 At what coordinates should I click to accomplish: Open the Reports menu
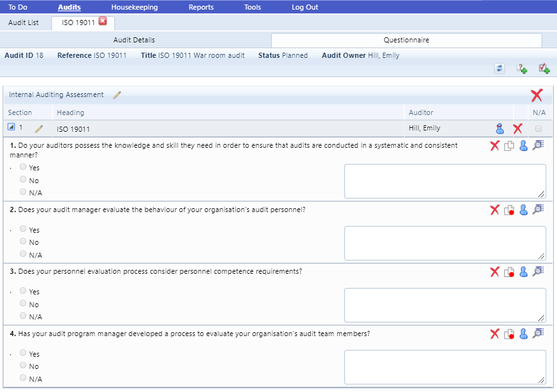[201, 7]
